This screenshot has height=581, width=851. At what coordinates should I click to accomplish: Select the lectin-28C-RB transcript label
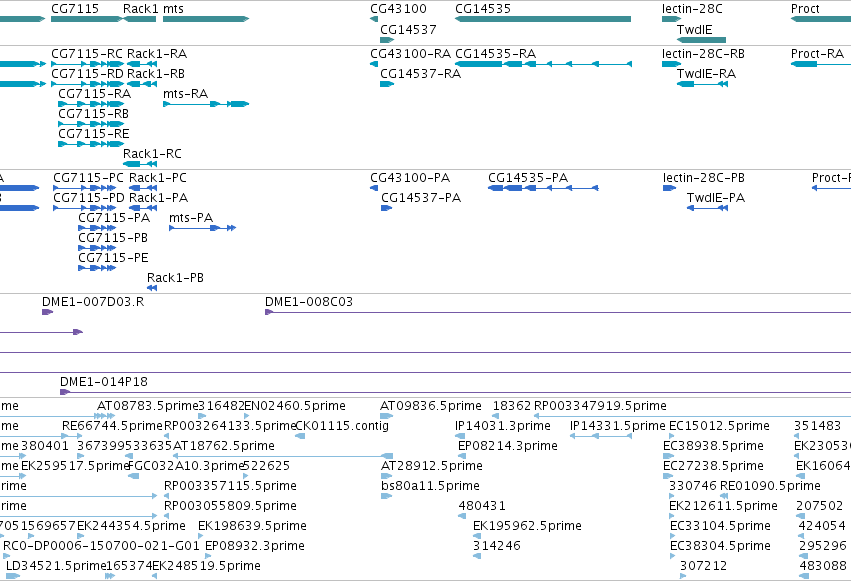click(703, 54)
